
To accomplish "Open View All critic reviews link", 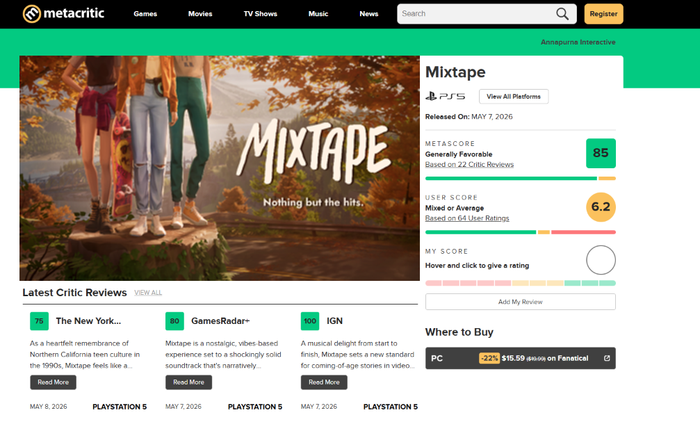I will (x=148, y=292).
